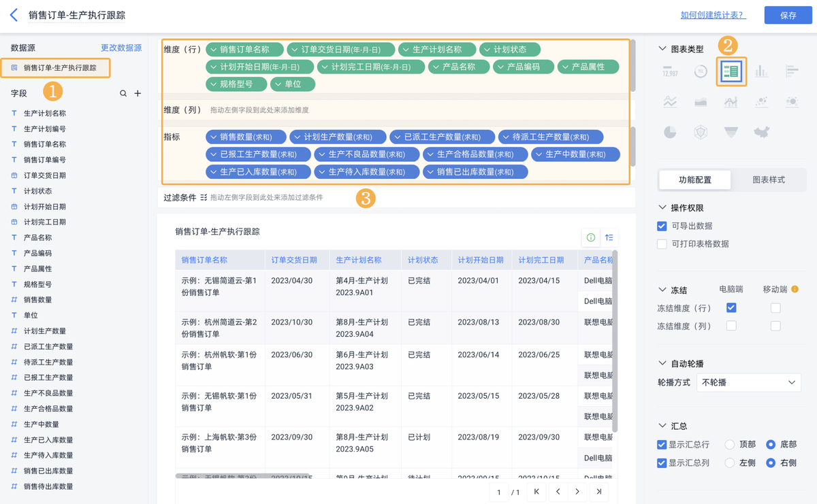
Task: Switch to the 图表样式 tab
Action: (768, 180)
